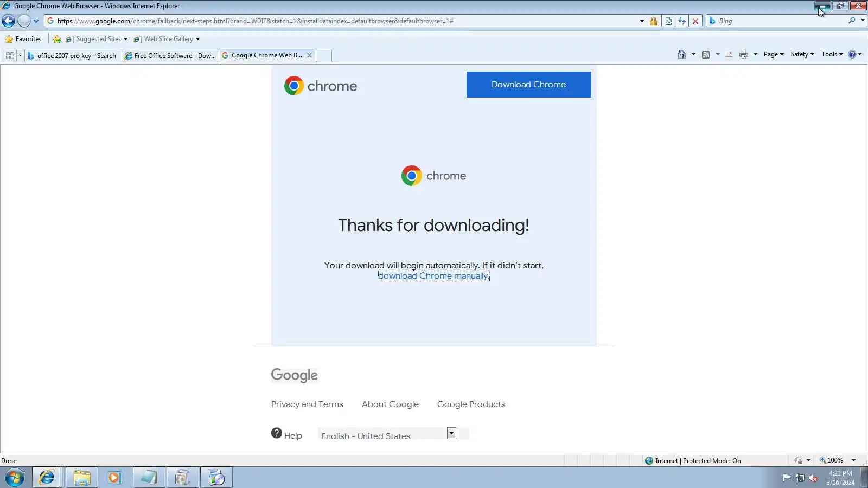Open the recent pages dropdown arrow
868x488 pixels.
pyautogui.click(x=36, y=21)
